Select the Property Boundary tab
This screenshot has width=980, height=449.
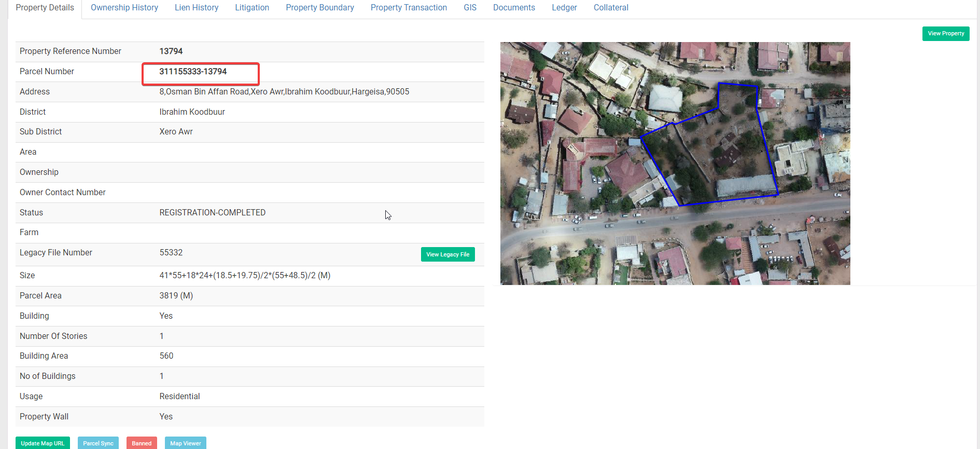320,8
